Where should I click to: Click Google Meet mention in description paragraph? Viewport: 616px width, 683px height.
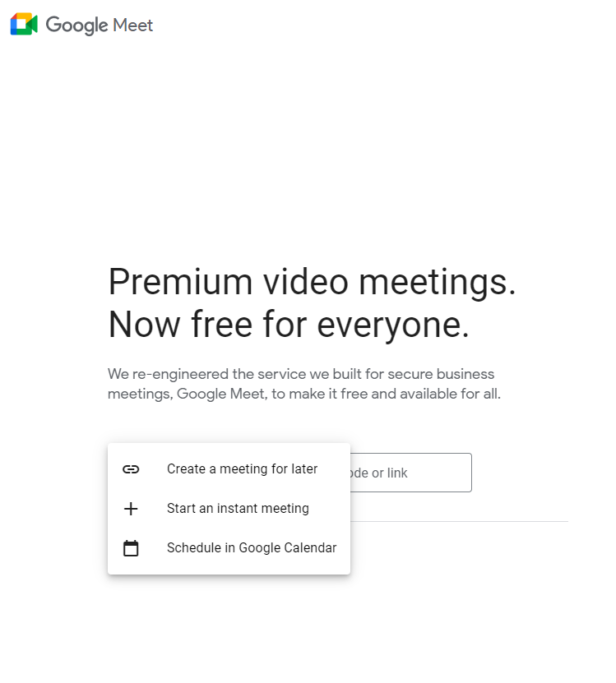click(x=221, y=394)
